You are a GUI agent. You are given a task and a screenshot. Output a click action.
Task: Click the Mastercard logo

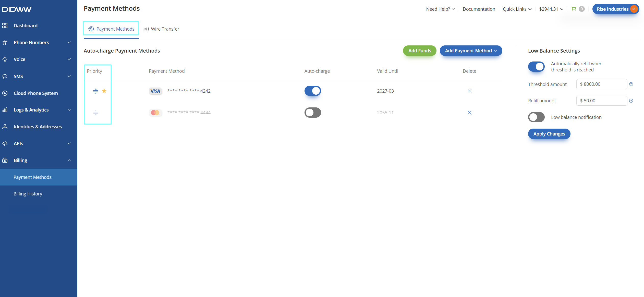pos(155,113)
